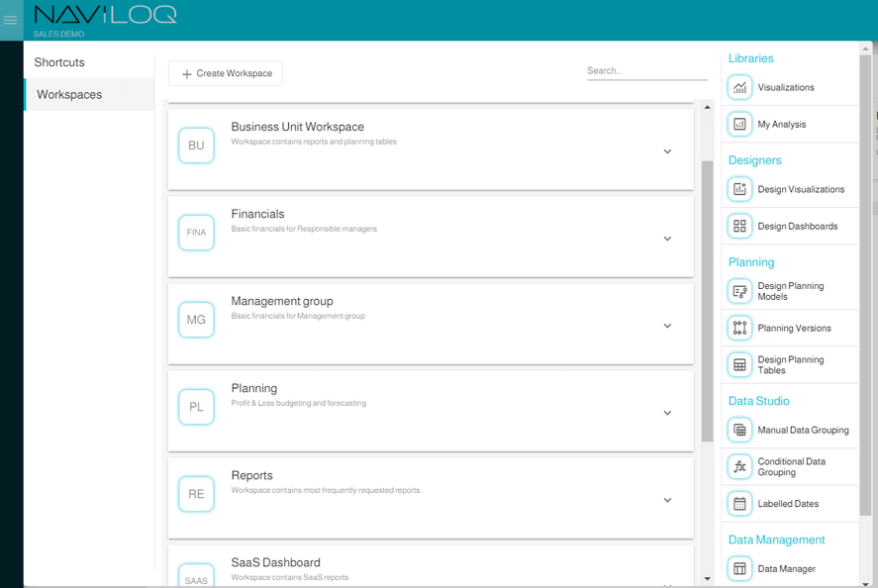The image size is (878, 588).
Task: Click the MG workspace badge
Action: 196,320
